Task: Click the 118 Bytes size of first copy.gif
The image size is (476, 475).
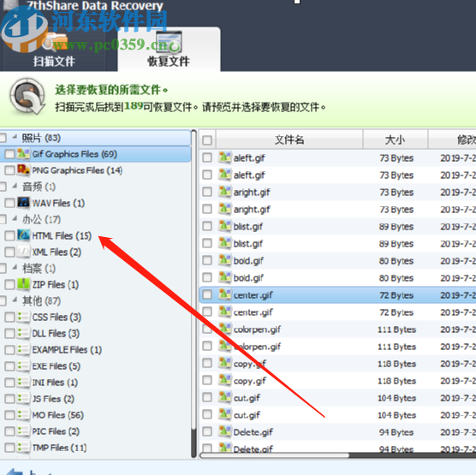Action: (396, 364)
